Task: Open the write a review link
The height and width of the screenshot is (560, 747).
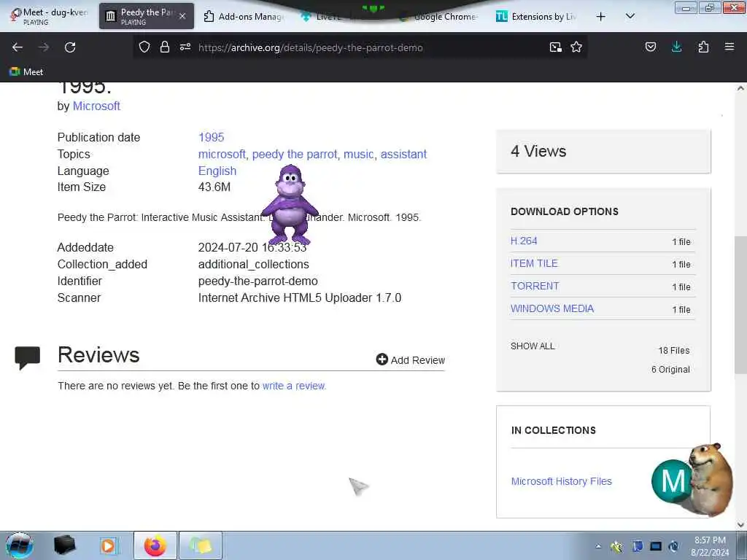Action: click(x=294, y=386)
